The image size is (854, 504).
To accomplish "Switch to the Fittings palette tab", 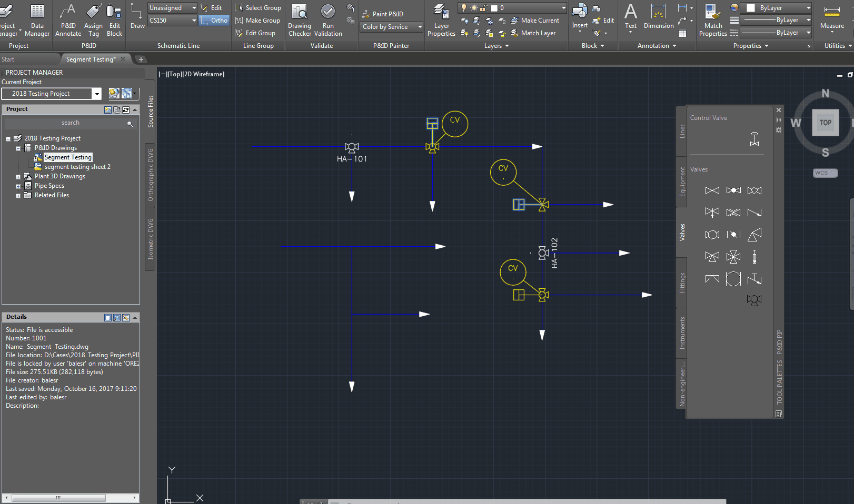I will pos(682,283).
